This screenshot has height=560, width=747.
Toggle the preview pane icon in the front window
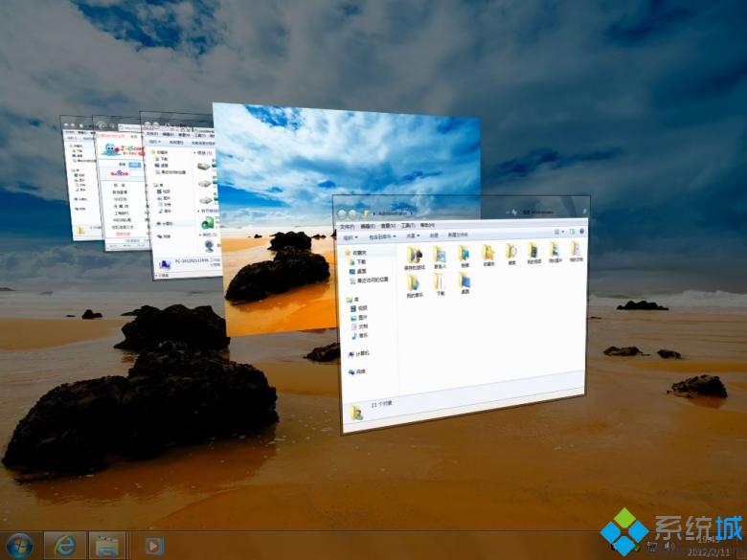(x=570, y=232)
